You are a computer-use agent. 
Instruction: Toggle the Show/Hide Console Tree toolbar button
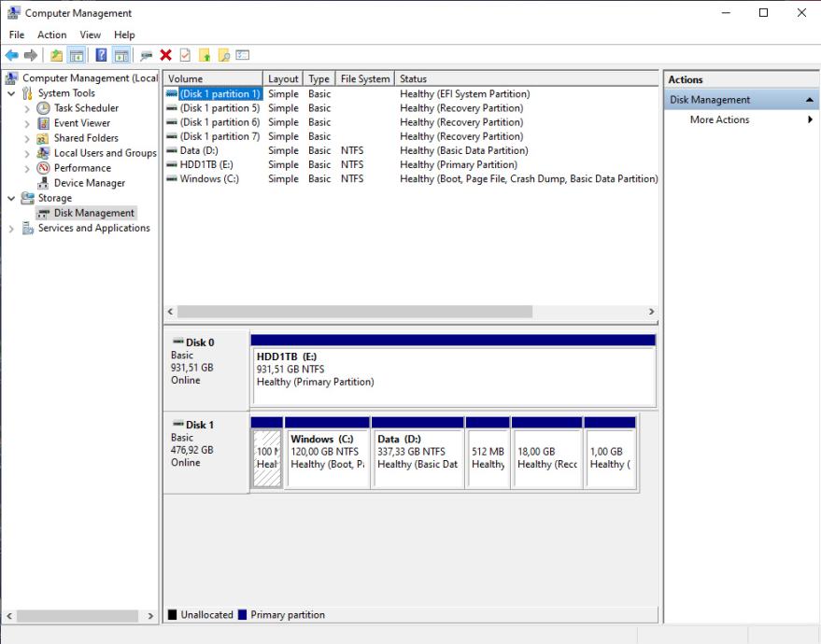click(76, 56)
